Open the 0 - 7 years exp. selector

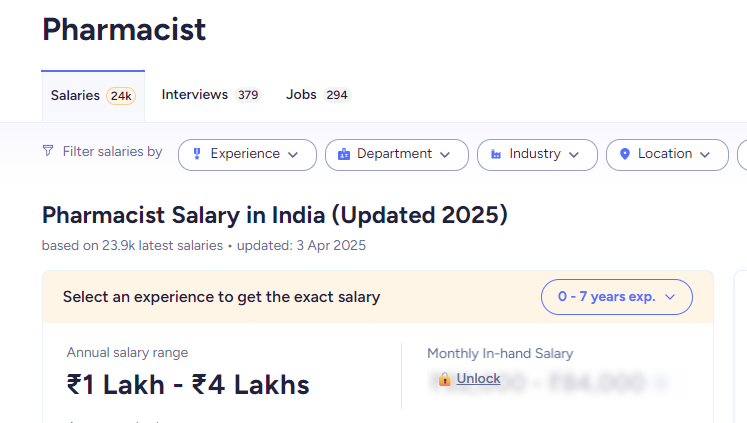coord(617,297)
